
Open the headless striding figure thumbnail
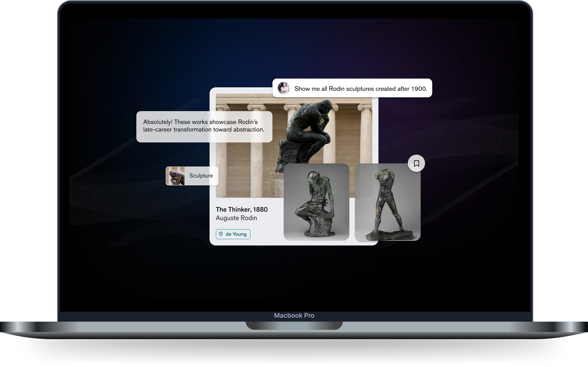point(388,202)
